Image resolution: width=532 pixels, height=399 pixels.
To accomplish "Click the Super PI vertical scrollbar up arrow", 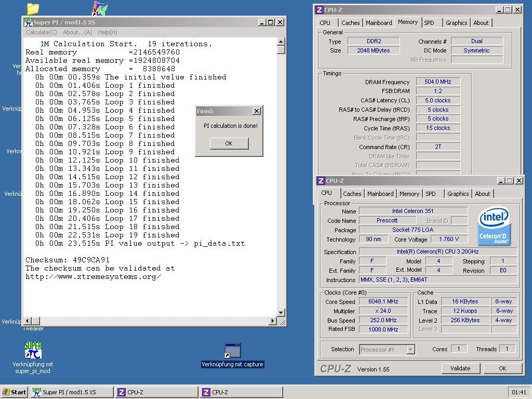I will coord(281,42).
